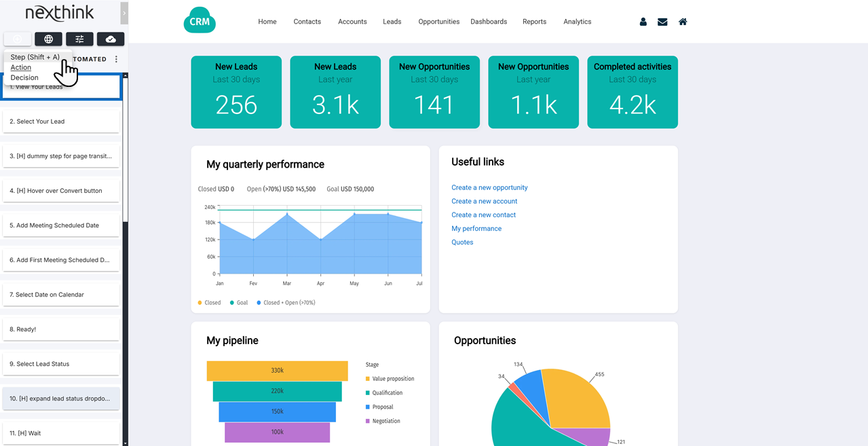
Task: Click the New Opportunities 'Last year' card
Action: [x=533, y=92]
